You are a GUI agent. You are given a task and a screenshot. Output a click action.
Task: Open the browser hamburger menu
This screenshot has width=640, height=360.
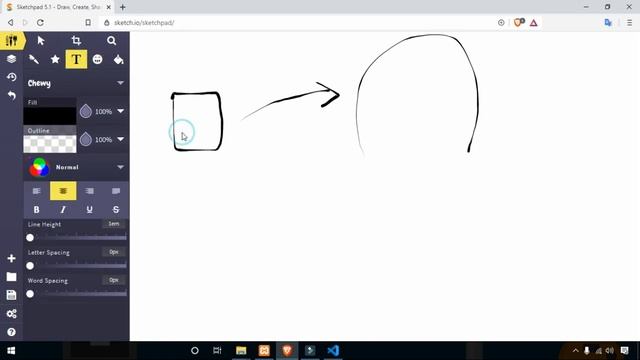point(629,23)
